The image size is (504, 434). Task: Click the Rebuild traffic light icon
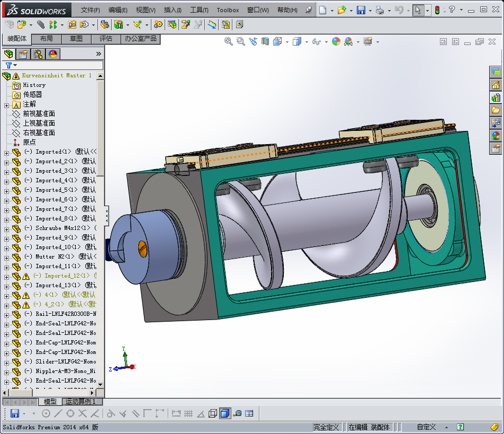click(x=437, y=10)
